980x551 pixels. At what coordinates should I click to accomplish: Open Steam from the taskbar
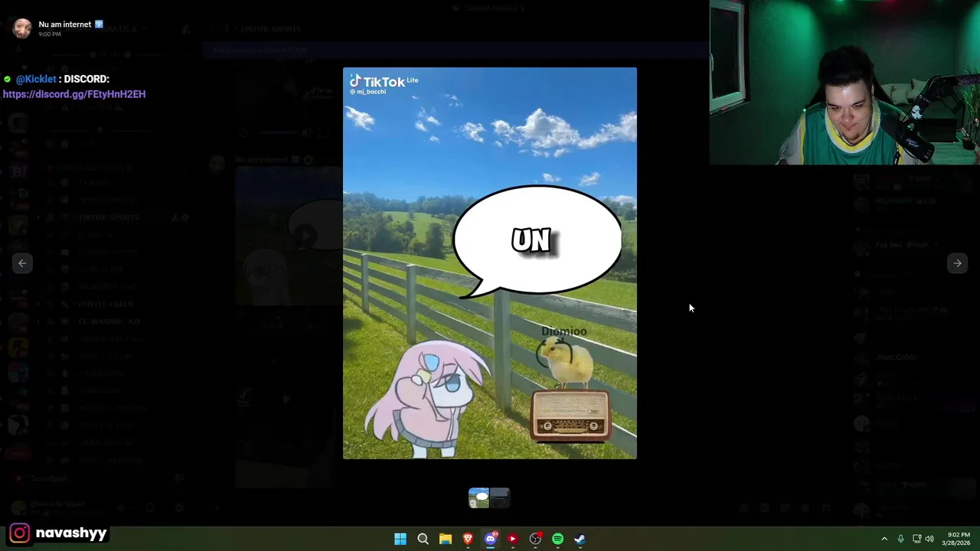[580, 539]
